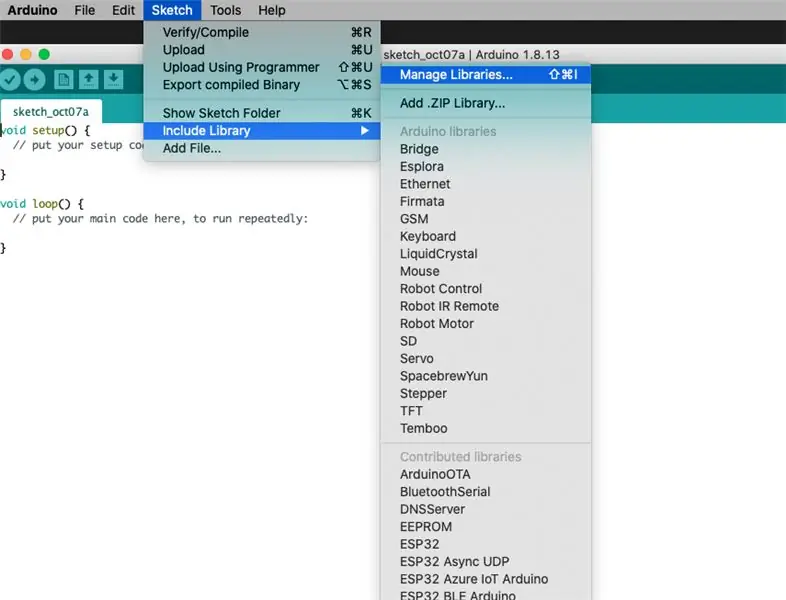Click the 'put your main code here' comment
The image size is (786, 600).
160,219
